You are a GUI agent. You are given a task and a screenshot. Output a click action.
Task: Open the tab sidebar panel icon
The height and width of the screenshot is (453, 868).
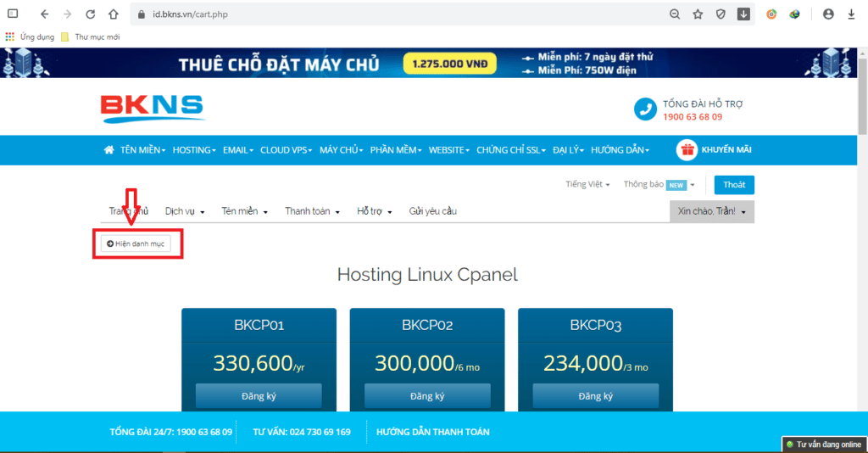pos(13,14)
